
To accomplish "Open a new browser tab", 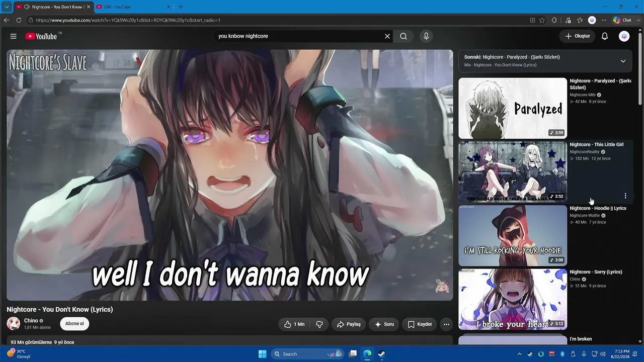I will pos(181,7).
